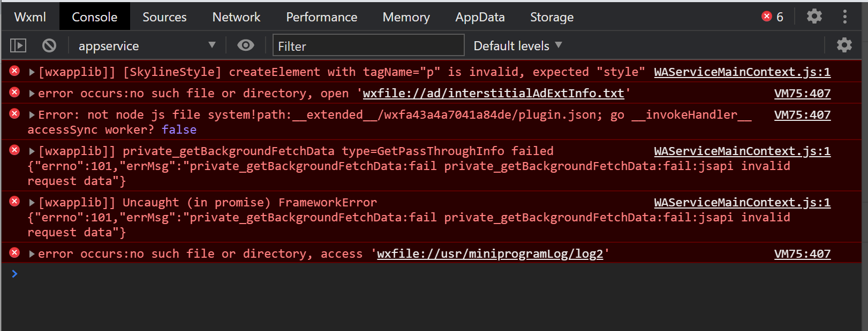This screenshot has height=331, width=868.
Task: Expand the Uncaught FrameworkError entry
Action: [32, 203]
